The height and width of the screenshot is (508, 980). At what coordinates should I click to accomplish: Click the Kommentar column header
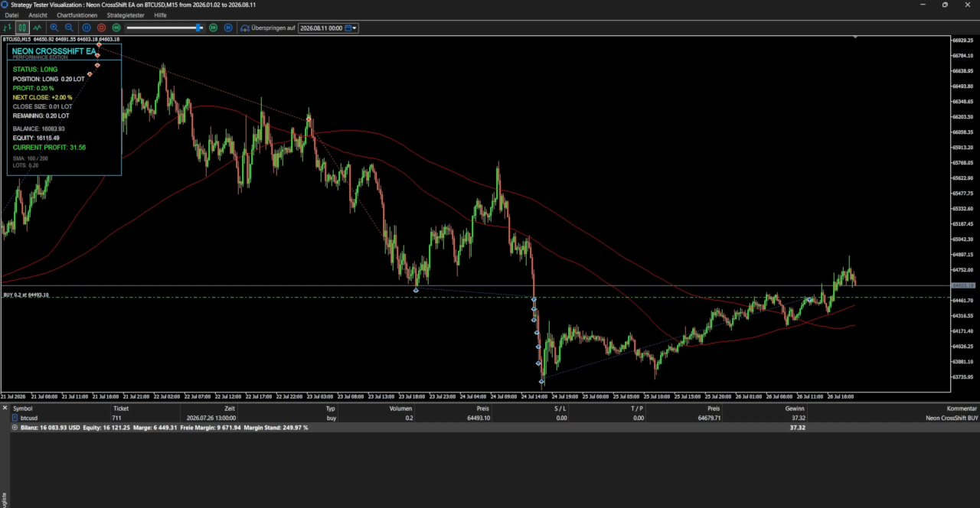coord(962,409)
